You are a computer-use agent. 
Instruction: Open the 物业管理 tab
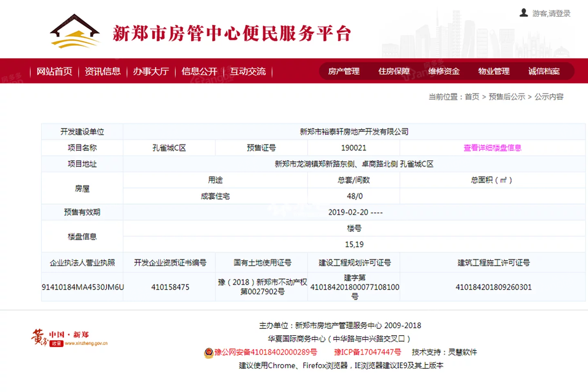494,71
